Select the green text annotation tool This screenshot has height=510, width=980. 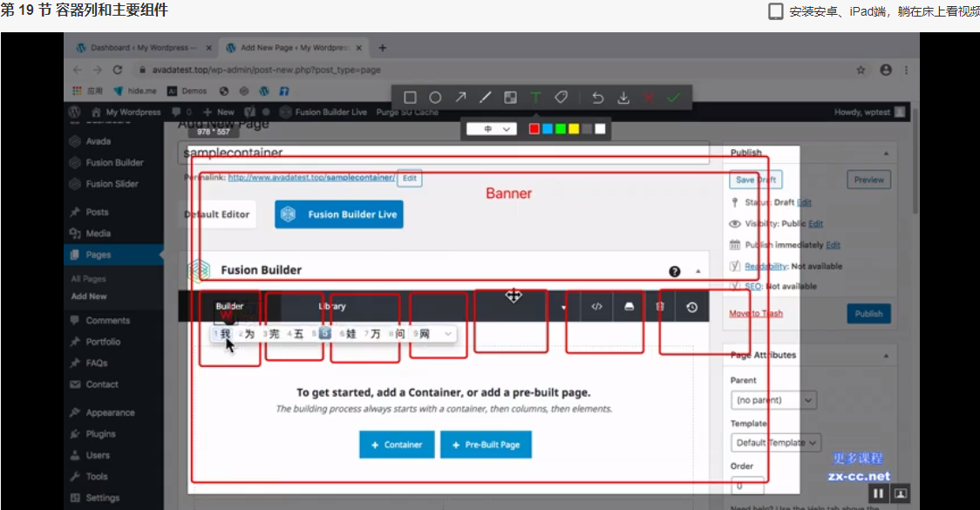pos(535,98)
